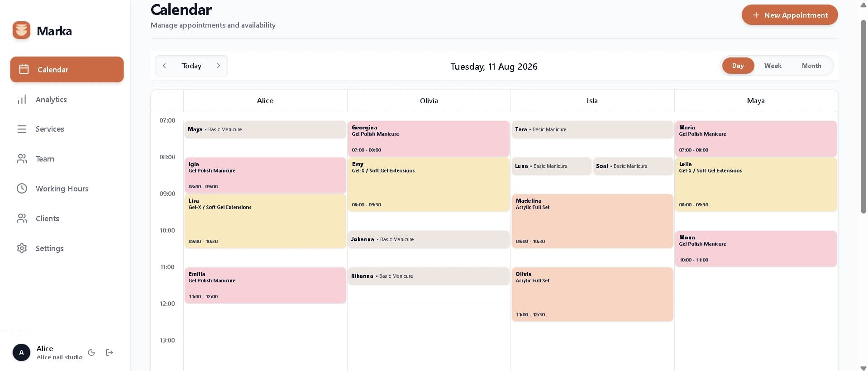Image resolution: width=868 pixels, height=371 pixels.
Task: Click the Marka logo icon
Action: click(21, 30)
